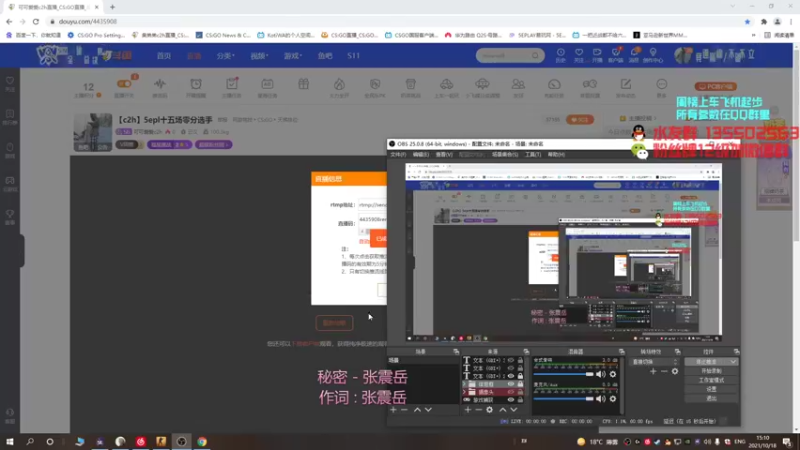Image resolution: width=800 pixels, height=450 pixels.
Task: Click OBS 退出 exit button
Action: tap(711, 398)
